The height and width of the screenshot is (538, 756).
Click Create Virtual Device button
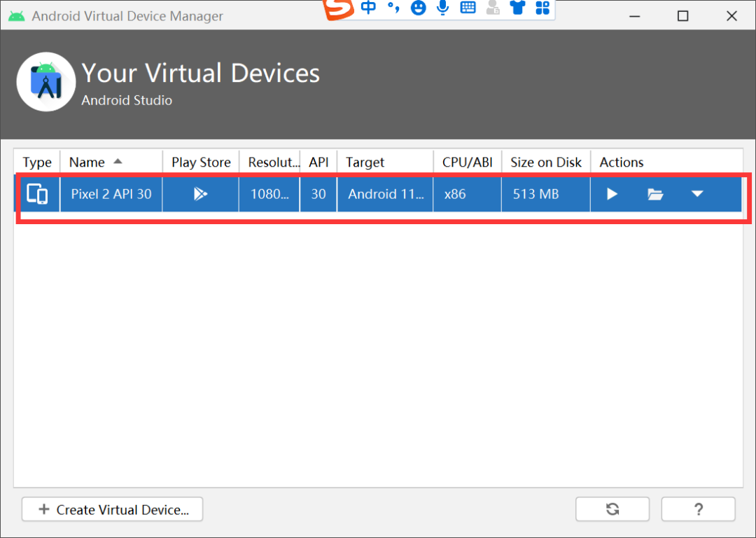tap(112, 509)
